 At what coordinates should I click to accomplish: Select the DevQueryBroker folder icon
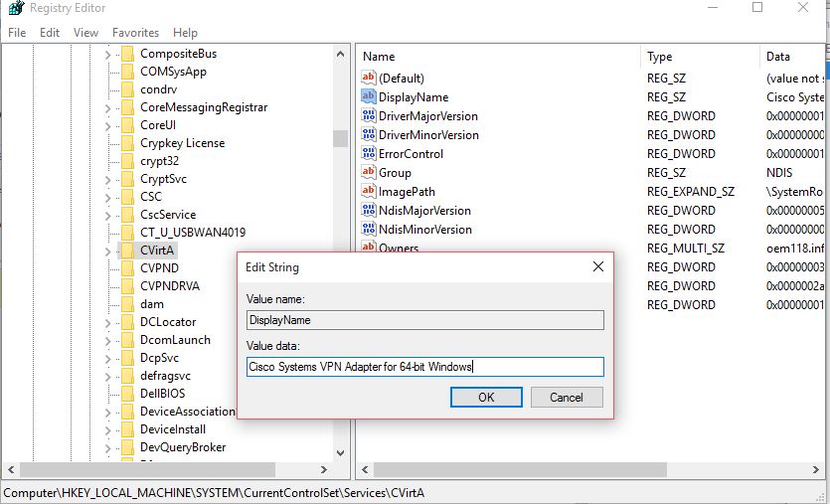pyautogui.click(x=127, y=447)
